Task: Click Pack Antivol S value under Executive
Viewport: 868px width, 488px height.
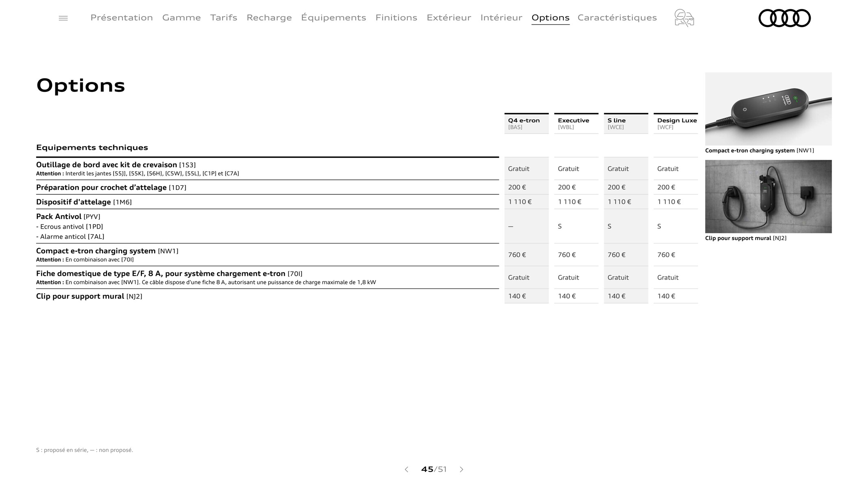Action: (x=560, y=227)
